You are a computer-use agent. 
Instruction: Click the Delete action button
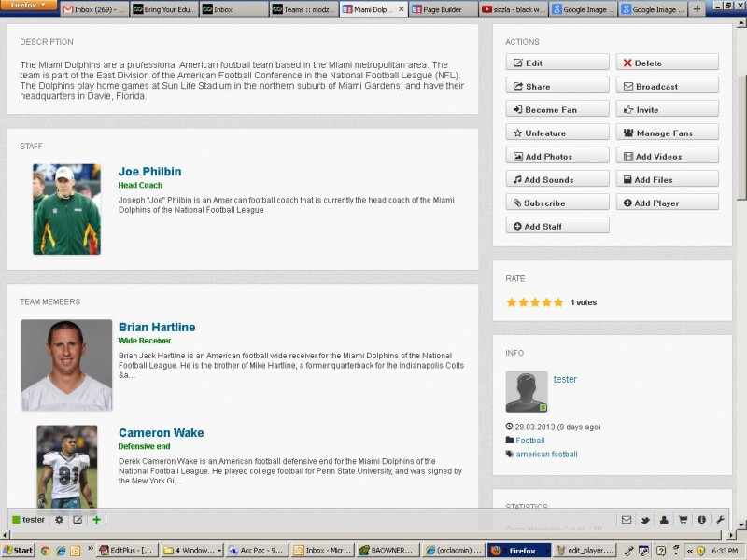[x=668, y=63]
